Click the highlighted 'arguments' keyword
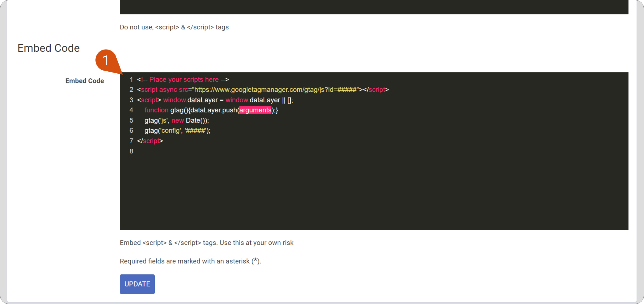This screenshot has height=304, width=644. point(255,110)
